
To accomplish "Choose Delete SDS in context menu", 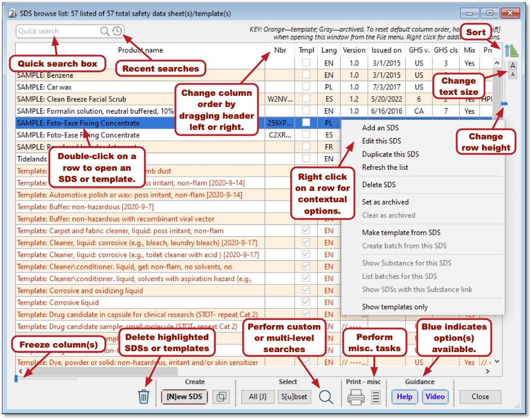I will click(x=379, y=185).
